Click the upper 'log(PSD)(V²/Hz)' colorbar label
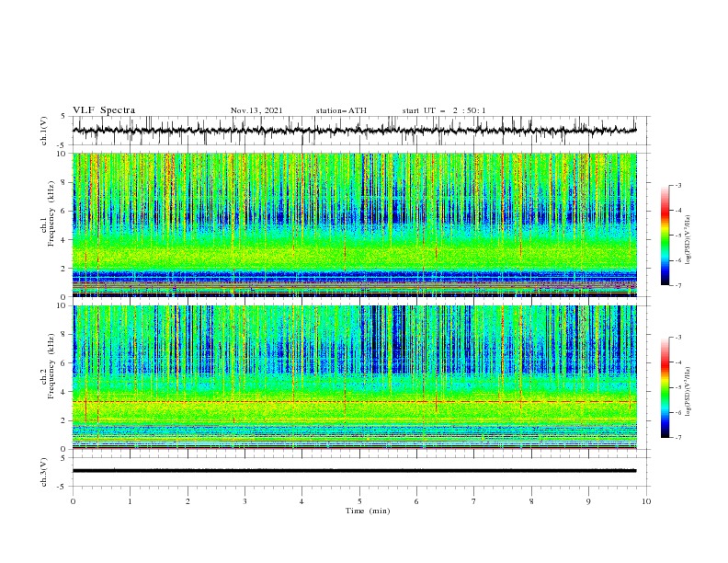The height and width of the screenshot is (563, 728). [688, 240]
